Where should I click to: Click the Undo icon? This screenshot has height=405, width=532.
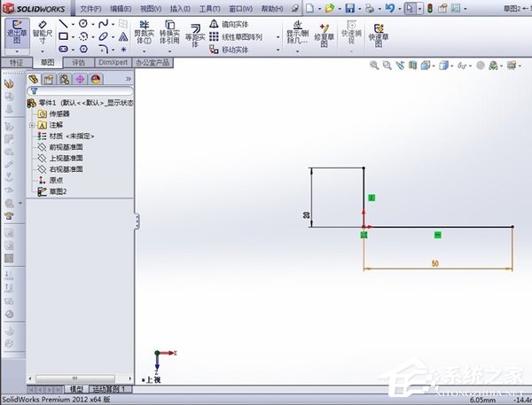click(389, 8)
